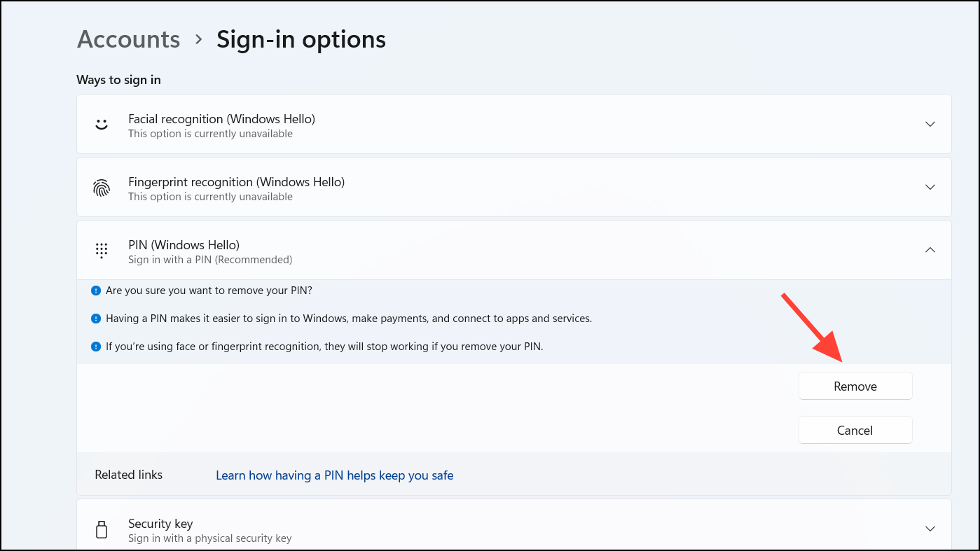Click the Facial recognition row
Viewport: 980px width, 551px height.
click(x=490, y=124)
